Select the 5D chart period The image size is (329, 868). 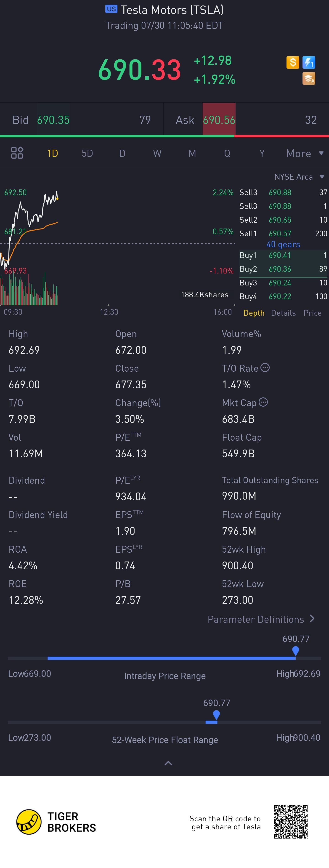click(x=87, y=153)
